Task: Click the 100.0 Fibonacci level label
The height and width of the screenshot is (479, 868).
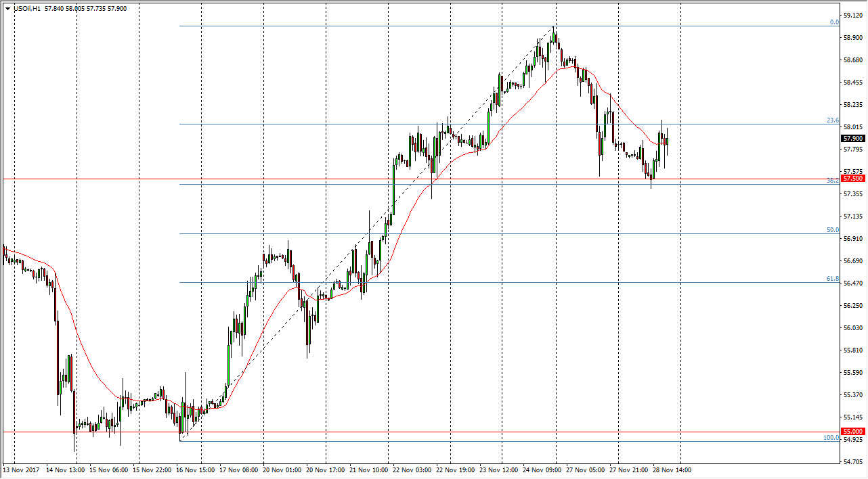Action: pyautogui.click(x=831, y=438)
